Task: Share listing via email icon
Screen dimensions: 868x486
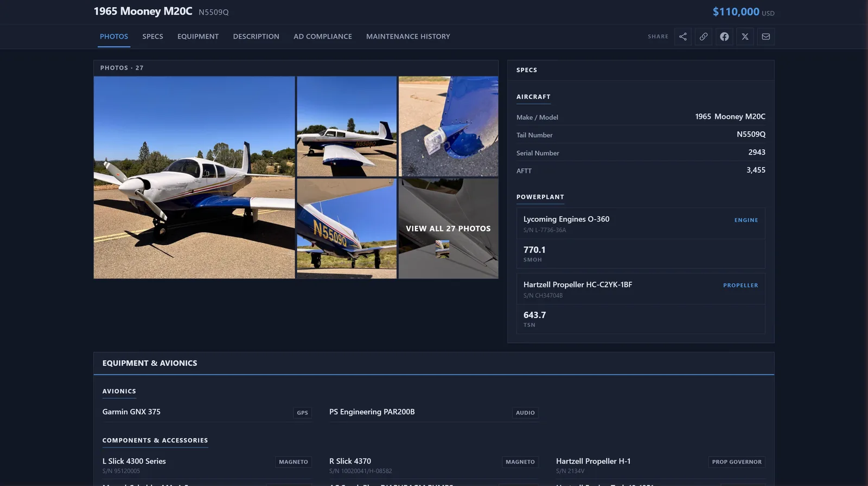Action: click(x=765, y=36)
